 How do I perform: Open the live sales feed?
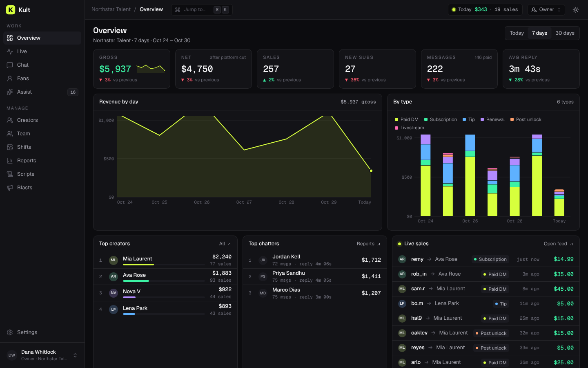558,244
